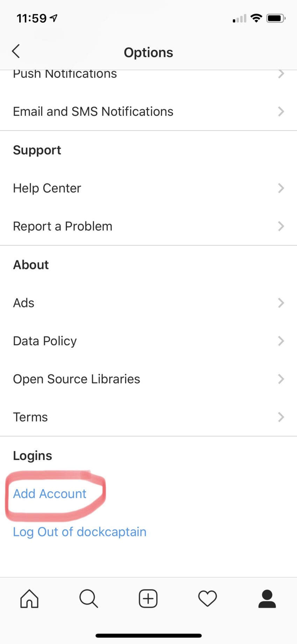Expand the Help Center chevron
This screenshot has width=297, height=644.
tap(281, 188)
